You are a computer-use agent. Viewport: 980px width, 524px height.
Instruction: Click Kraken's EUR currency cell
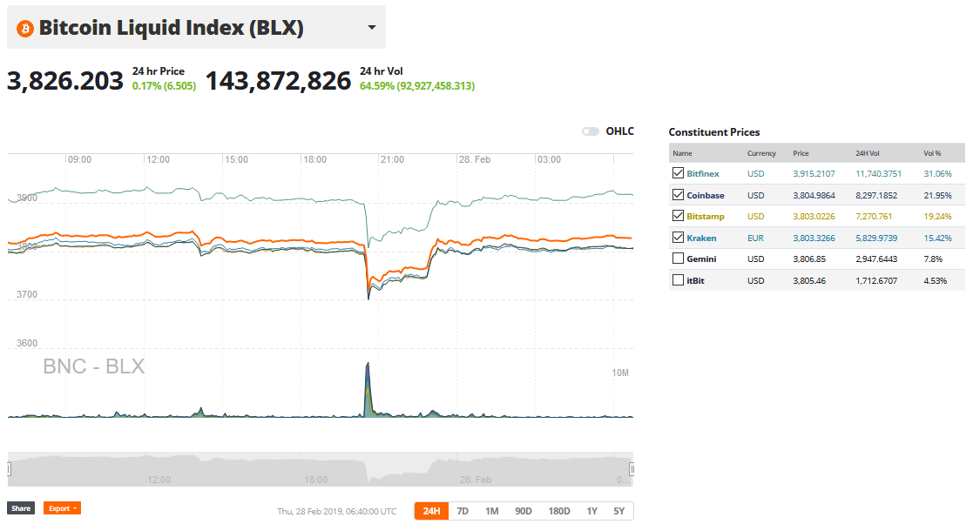tap(755, 238)
